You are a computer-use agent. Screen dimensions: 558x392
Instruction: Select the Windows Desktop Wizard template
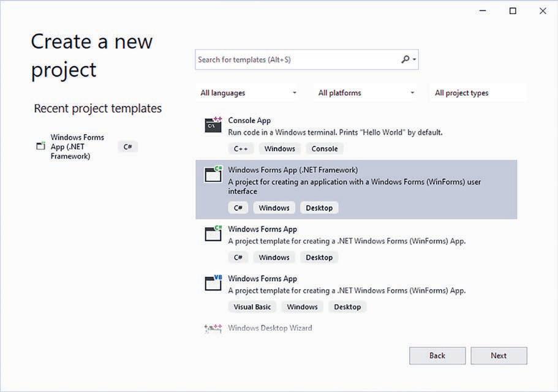(x=270, y=328)
